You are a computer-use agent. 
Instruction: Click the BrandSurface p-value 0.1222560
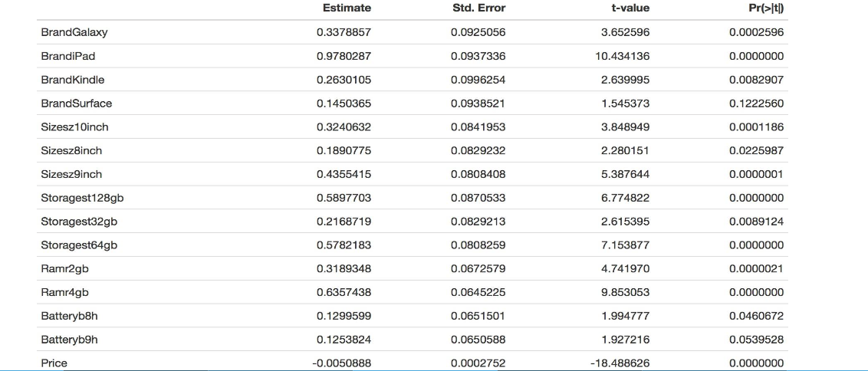(757, 103)
